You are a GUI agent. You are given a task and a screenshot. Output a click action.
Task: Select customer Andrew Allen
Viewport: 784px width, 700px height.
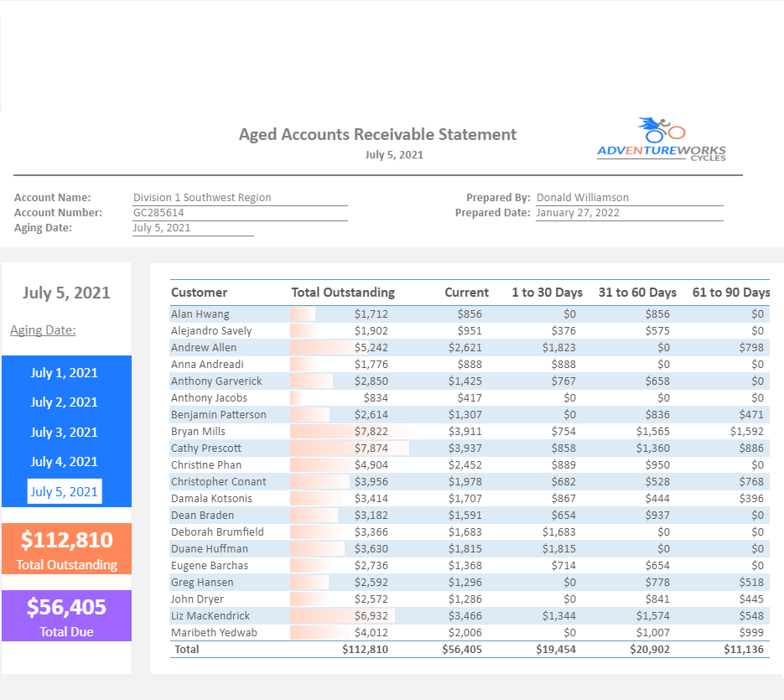pyautogui.click(x=204, y=348)
